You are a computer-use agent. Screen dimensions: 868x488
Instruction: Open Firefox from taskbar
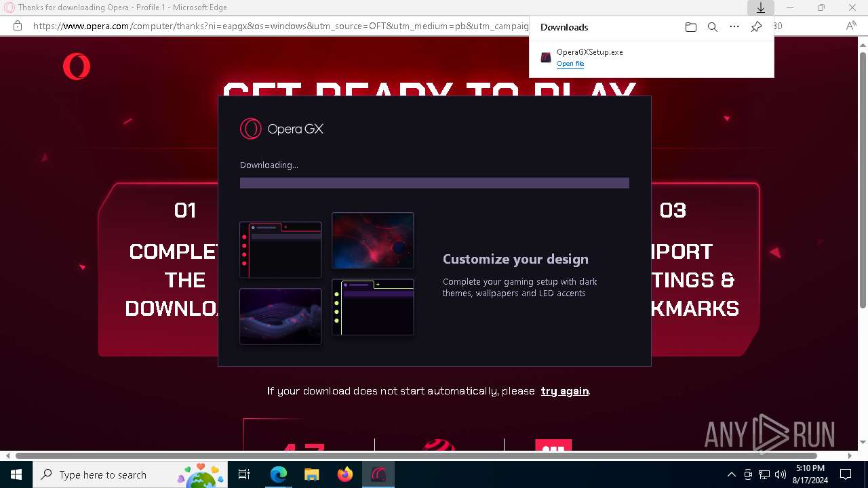[x=345, y=475]
